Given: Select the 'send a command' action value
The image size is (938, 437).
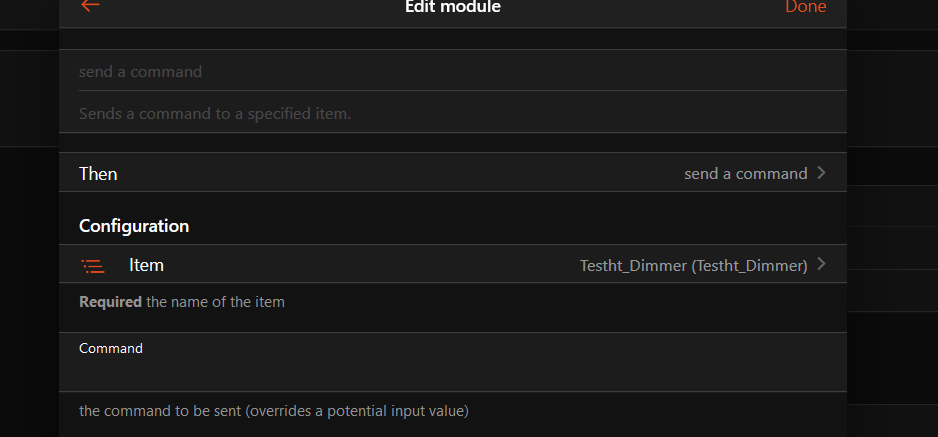Looking at the screenshot, I should (x=745, y=174).
